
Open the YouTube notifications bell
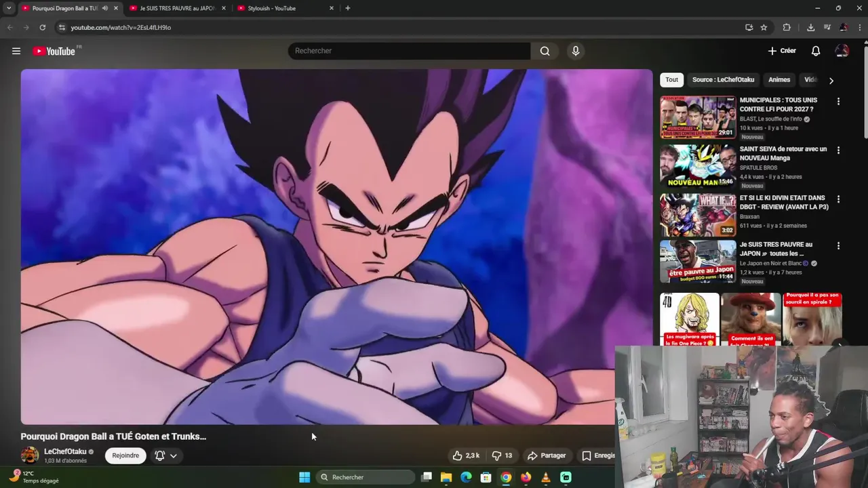pyautogui.click(x=816, y=51)
